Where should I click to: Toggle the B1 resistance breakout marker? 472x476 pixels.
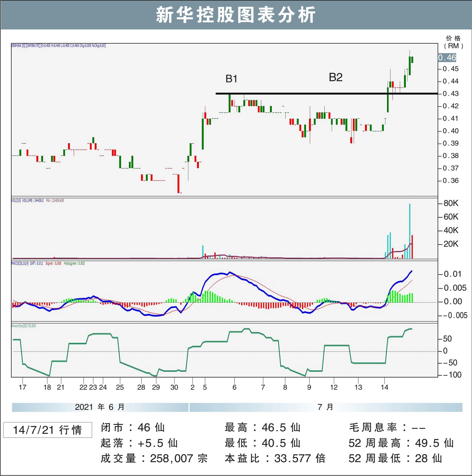coord(231,79)
